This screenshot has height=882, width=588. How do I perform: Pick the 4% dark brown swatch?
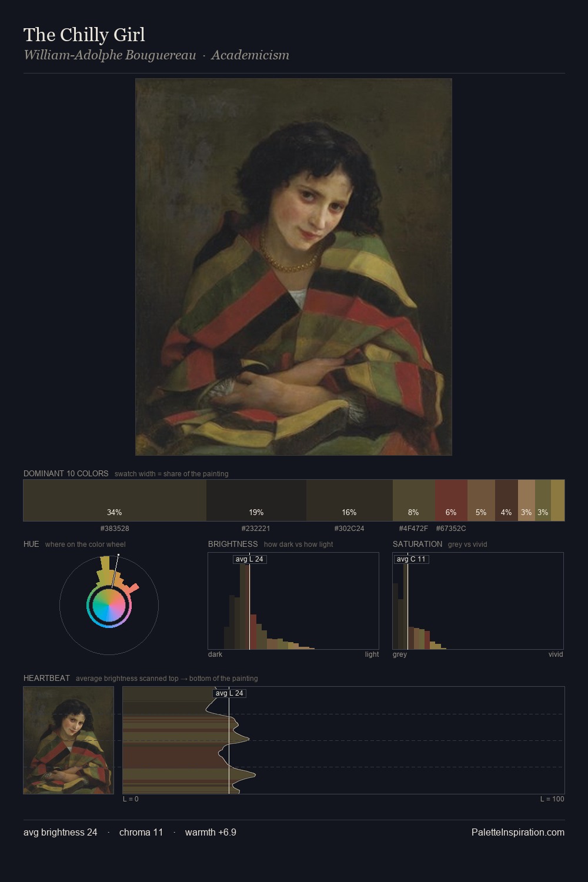coord(506,500)
